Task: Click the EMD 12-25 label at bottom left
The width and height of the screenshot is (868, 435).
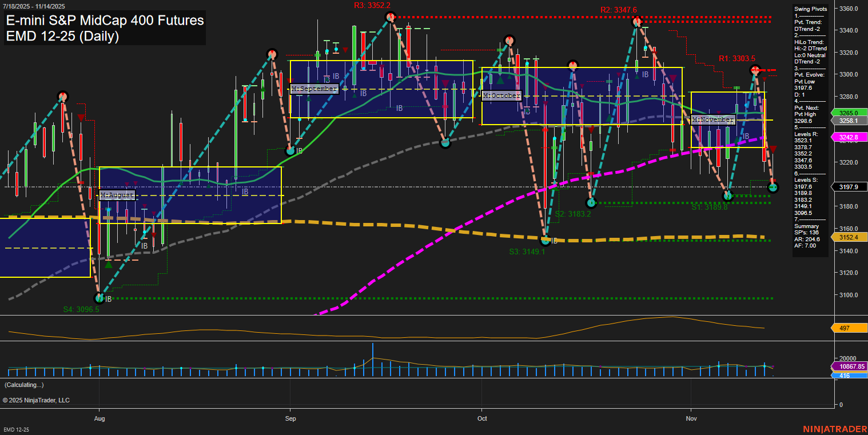Action: [16, 429]
